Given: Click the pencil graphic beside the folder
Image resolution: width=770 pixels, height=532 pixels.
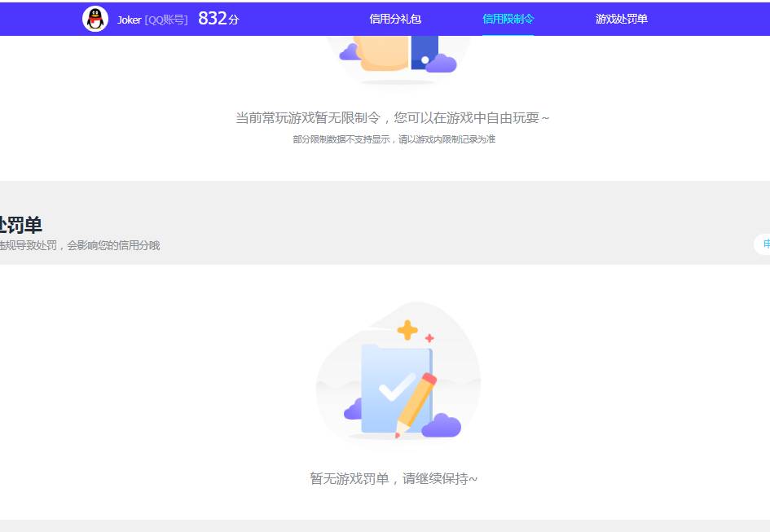Looking at the screenshot, I should point(414,399).
